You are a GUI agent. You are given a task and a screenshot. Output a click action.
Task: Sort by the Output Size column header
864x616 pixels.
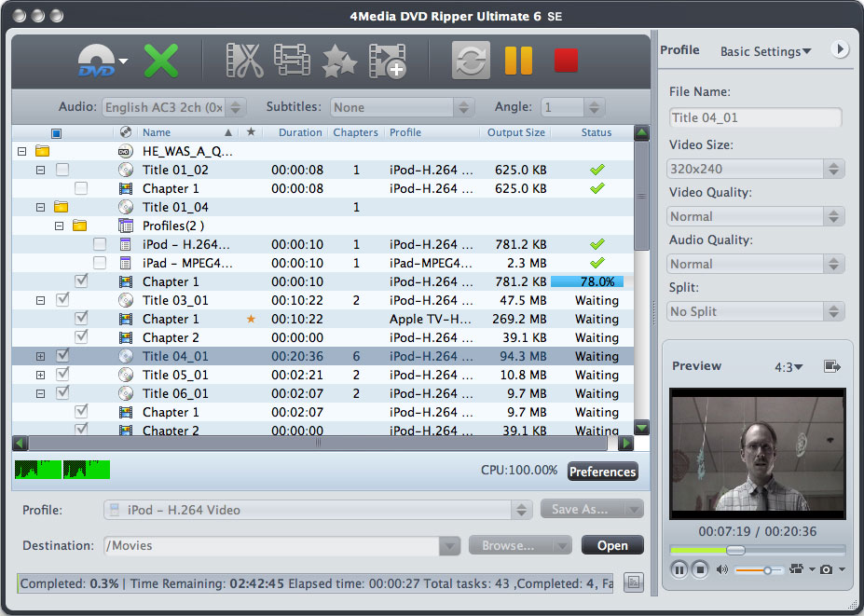tap(515, 132)
